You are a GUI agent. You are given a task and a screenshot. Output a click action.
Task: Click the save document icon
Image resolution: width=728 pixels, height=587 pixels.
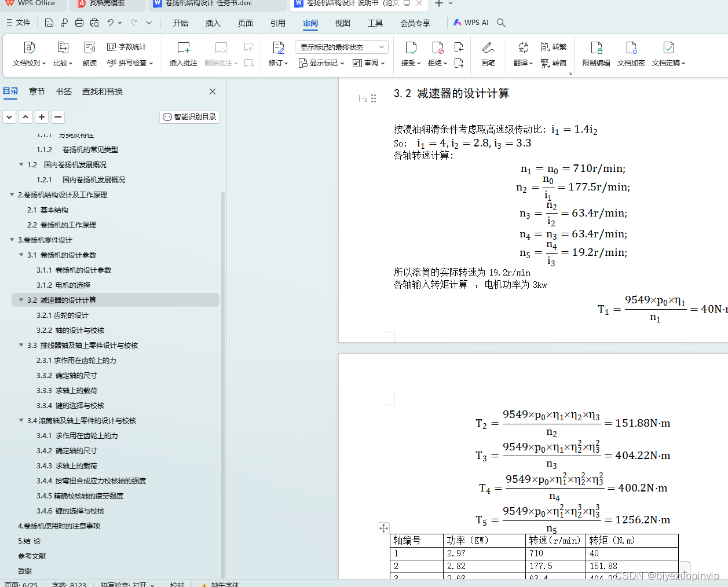click(49, 23)
